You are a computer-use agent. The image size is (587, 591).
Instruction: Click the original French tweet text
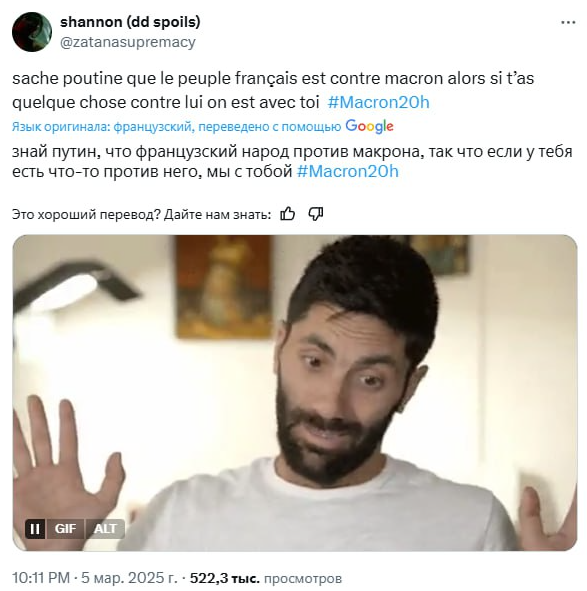(x=273, y=90)
